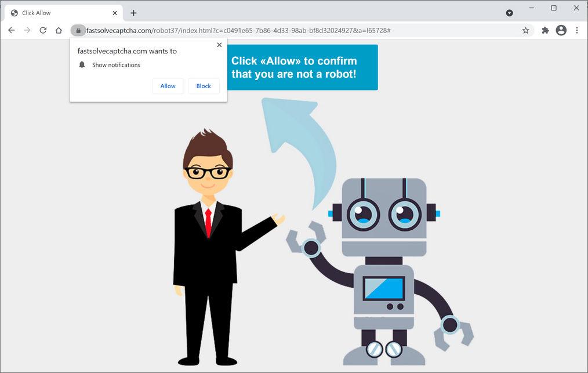This screenshot has height=373, width=588.
Task: Close the Click Allow tab
Action: [x=114, y=12]
